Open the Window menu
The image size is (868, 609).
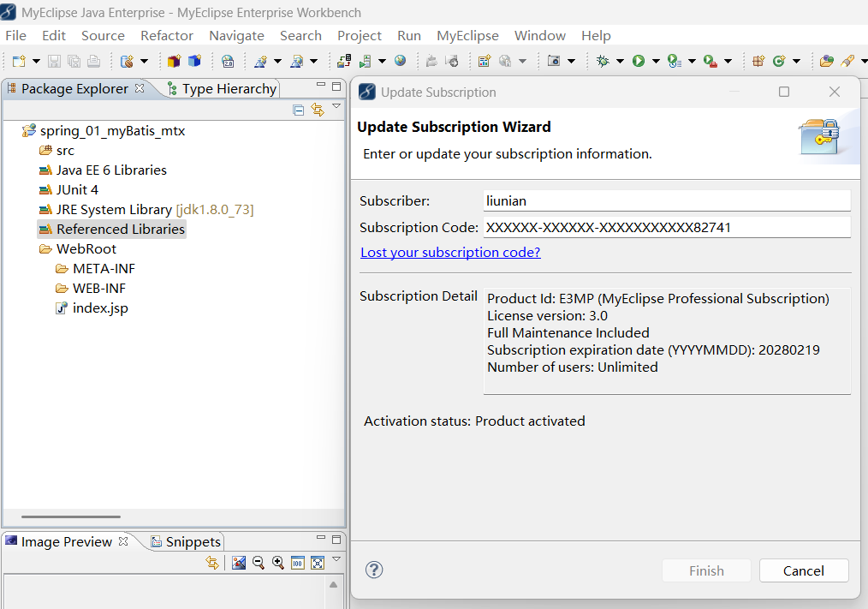[x=540, y=35]
